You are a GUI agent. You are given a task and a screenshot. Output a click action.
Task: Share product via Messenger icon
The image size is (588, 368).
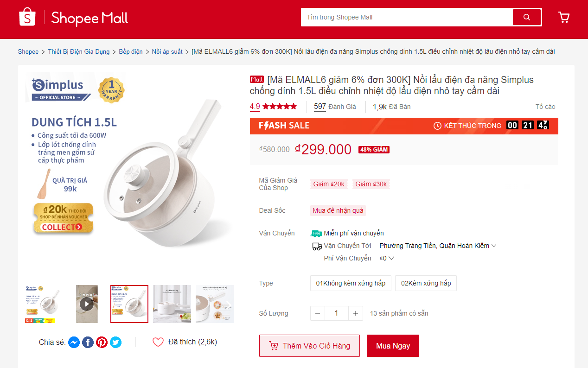tap(74, 342)
